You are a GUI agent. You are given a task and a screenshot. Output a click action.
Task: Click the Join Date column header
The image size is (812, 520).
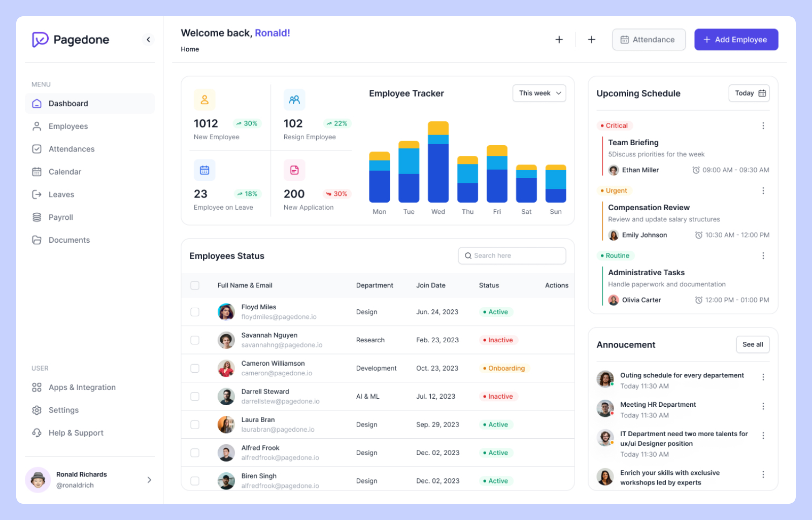tap(431, 285)
